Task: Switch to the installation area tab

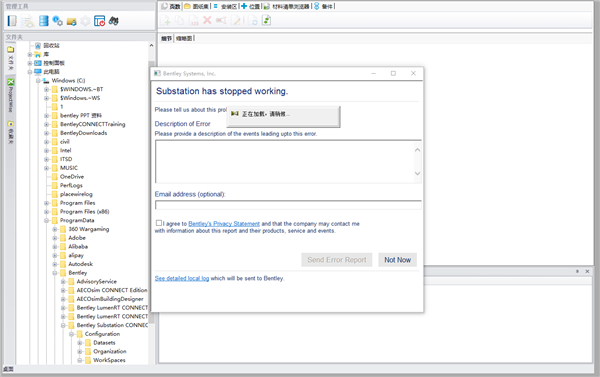Action: pos(225,6)
